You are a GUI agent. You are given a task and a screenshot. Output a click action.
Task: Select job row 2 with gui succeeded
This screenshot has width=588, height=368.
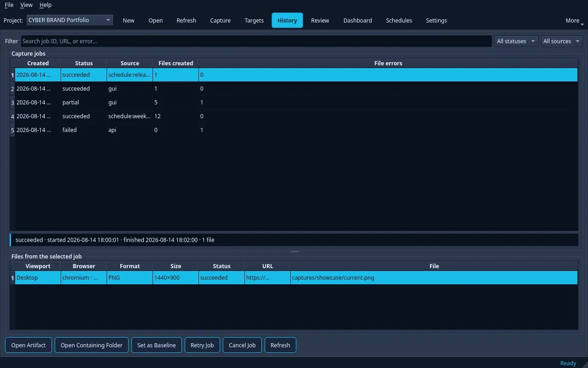pos(296,88)
